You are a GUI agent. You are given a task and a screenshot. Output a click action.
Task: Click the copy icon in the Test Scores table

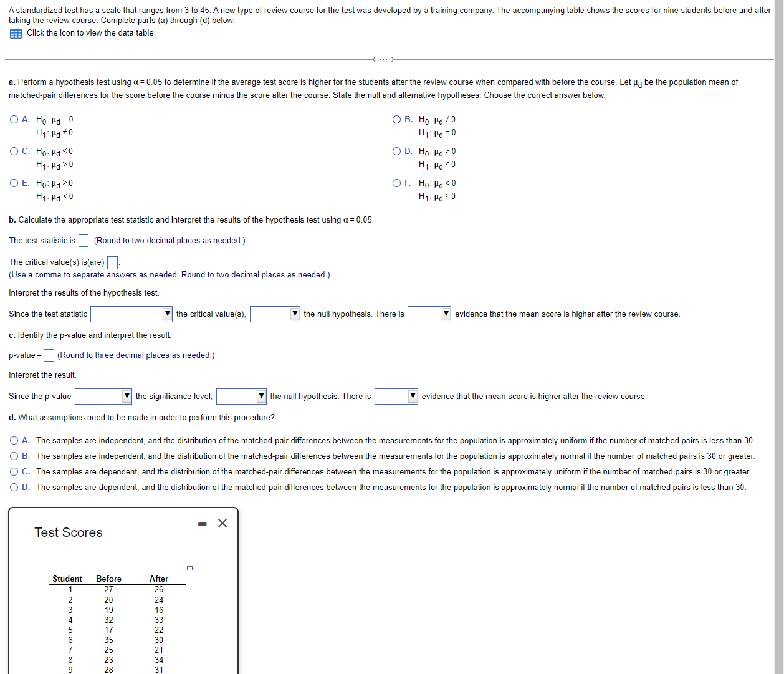(x=191, y=570)
